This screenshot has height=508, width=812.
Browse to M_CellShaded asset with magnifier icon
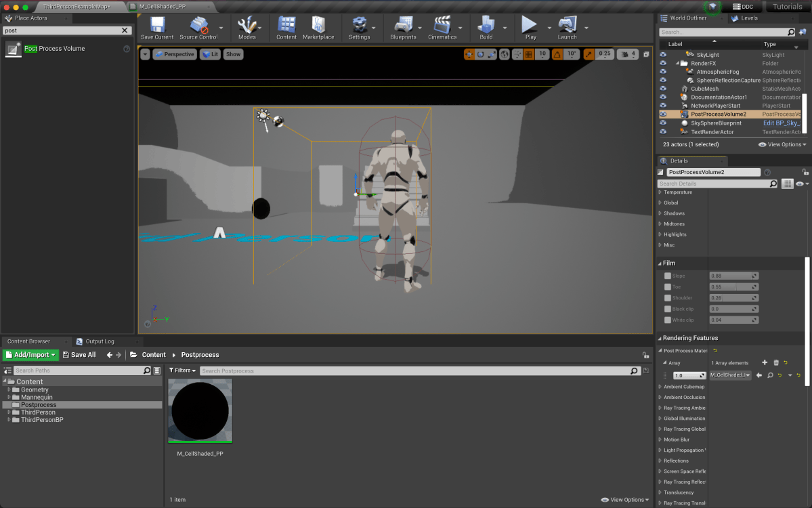coord(770,375)
